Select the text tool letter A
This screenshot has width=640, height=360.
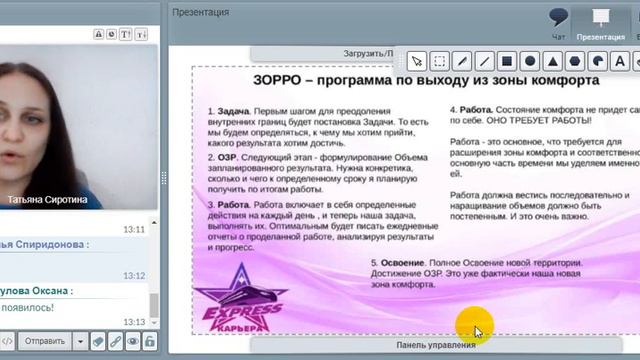pyautogui.click(x=620, y=61)
